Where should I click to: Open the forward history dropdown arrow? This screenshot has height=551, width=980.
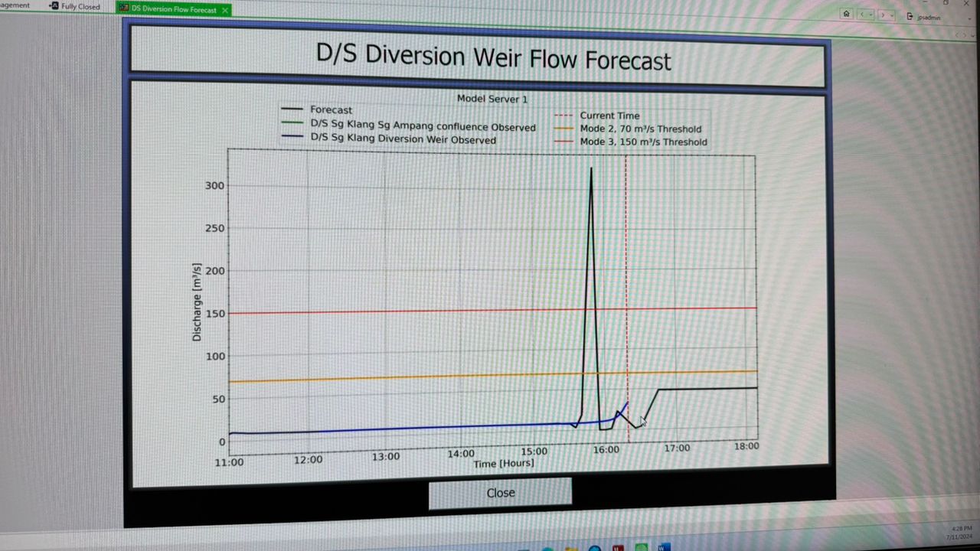(x=891, y=15)
